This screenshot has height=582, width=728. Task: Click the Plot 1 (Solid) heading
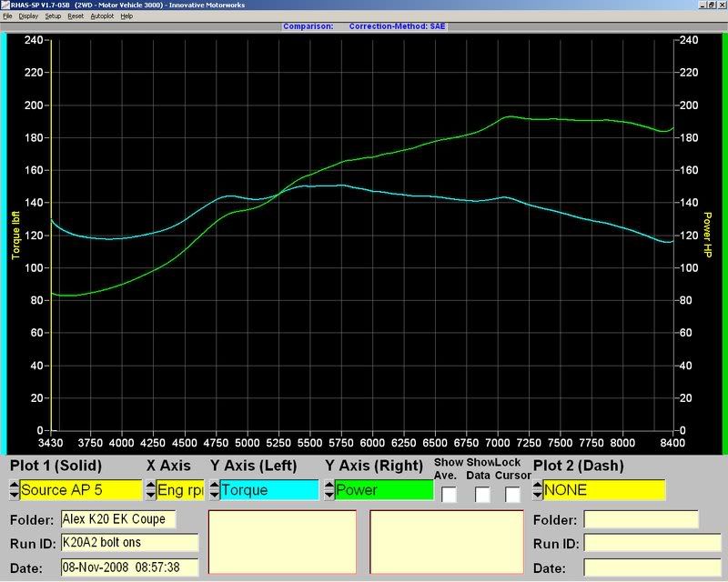pyautogui.click(x=56, y=466)
